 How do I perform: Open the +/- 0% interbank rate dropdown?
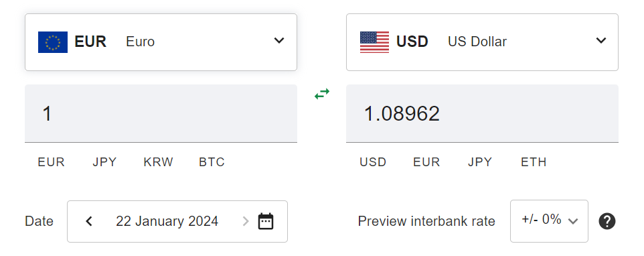549,221
